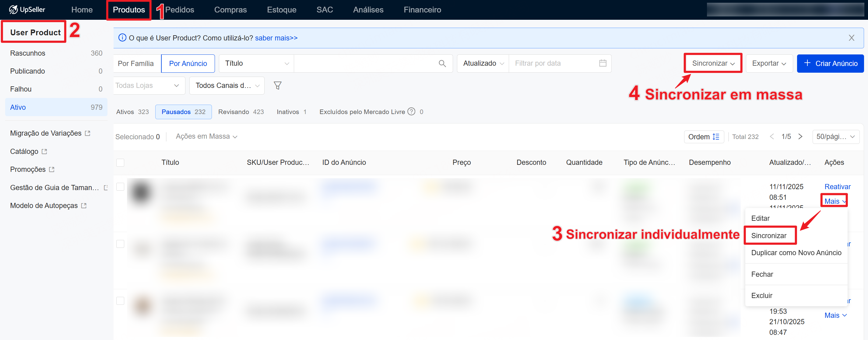Expand the Sincronizar dropdown for mass sync
The width and height of the screenshot is (868, 340).
pyautogui.click(x=713, y=63)
